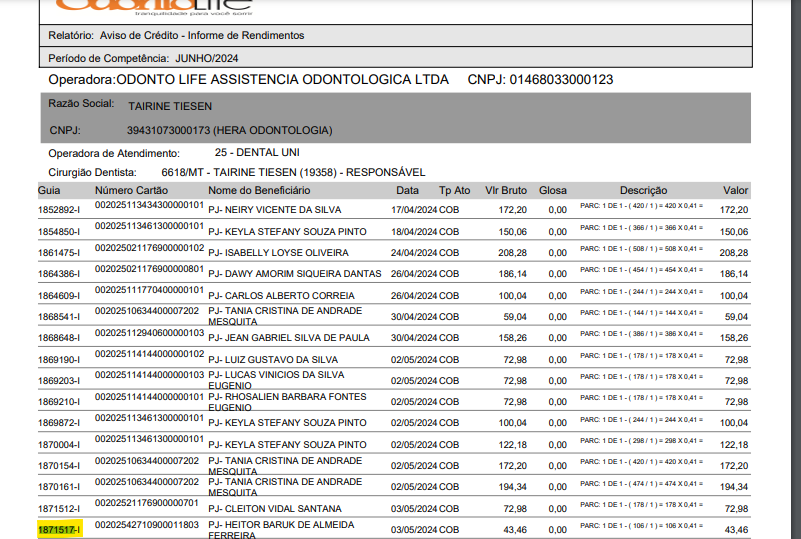Click the Nome do Beneficiário column header

259,191
